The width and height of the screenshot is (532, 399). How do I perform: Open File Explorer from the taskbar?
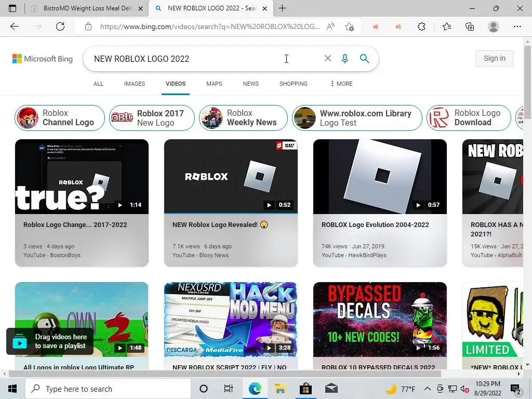(x=280, y=389)
